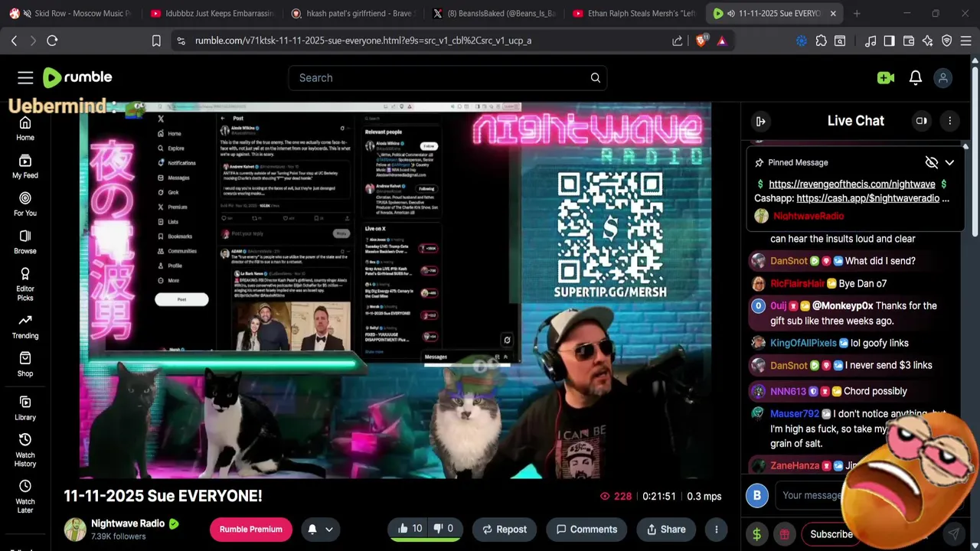Open Editor Picks in sidebar

(x=25, y=284)
